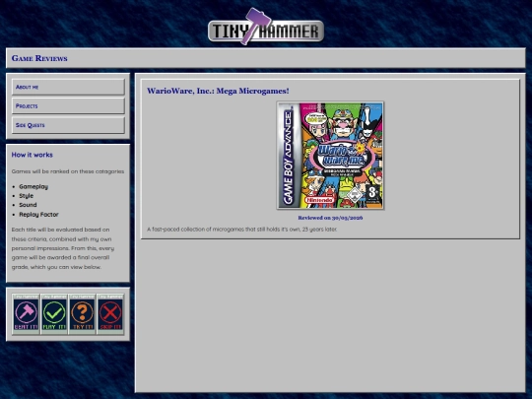Click the Replay Factor category bullet

point(38,215)
